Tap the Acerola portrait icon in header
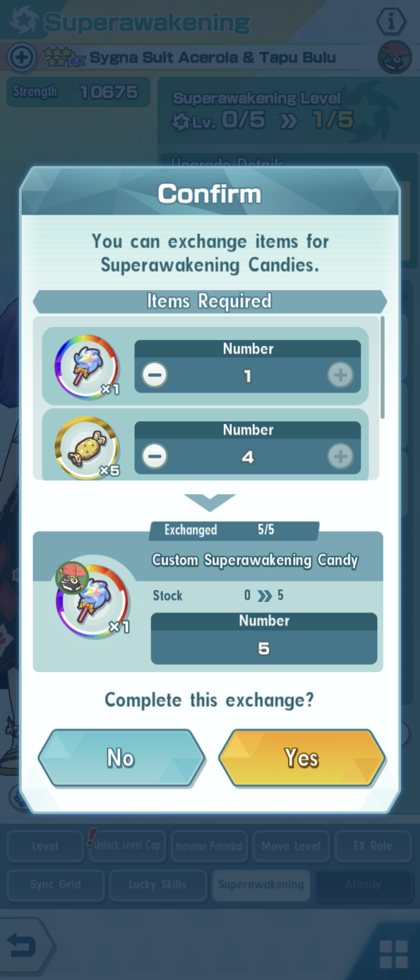Image resolution: width=420 pixels, height=980 pixels. [x=394, y=57]
